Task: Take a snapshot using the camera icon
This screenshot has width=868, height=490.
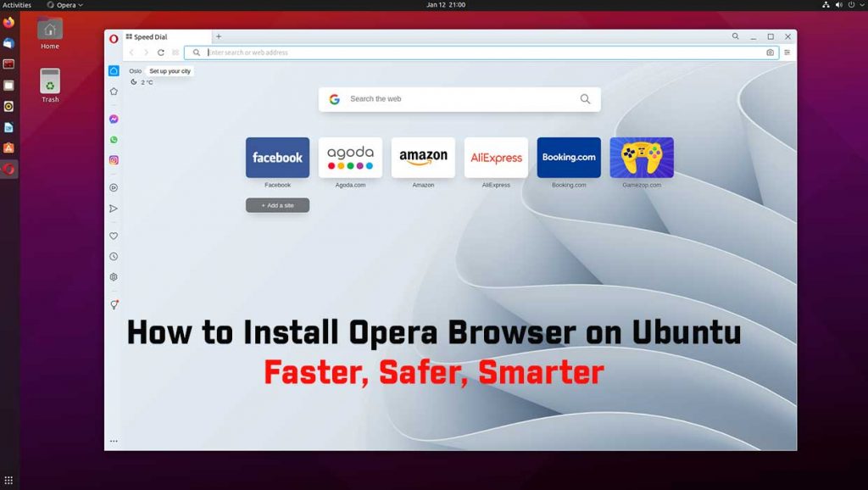Action: click(x=770, y=52)
